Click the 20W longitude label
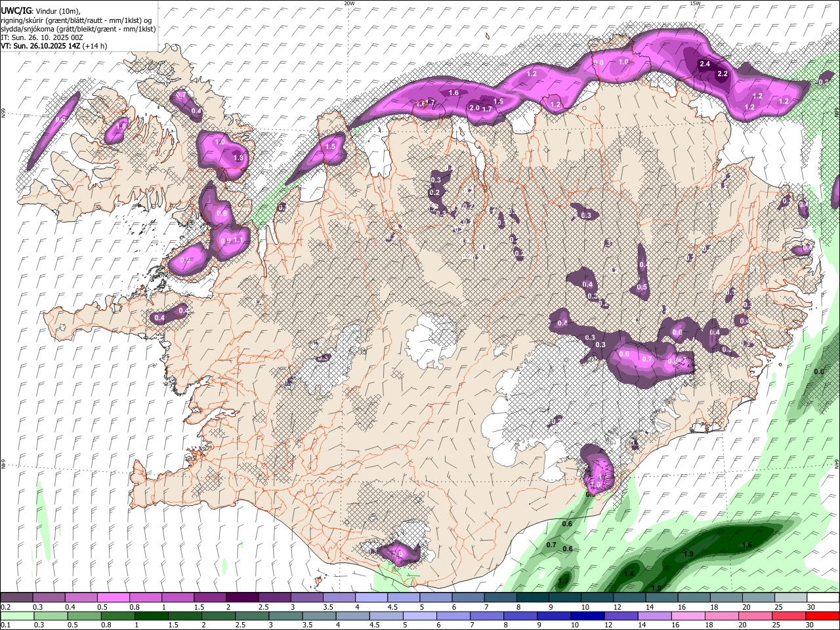 (350, 3)
